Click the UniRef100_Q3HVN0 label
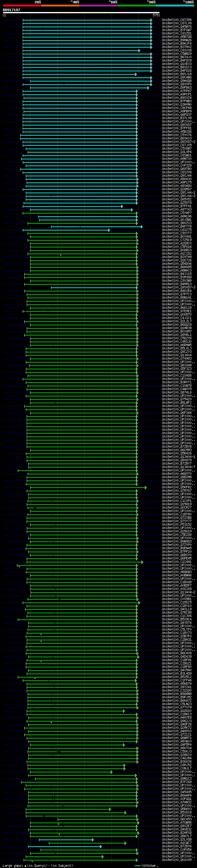Image resolution: width=197 pixels, height=868 pixels. coord(177,104)
